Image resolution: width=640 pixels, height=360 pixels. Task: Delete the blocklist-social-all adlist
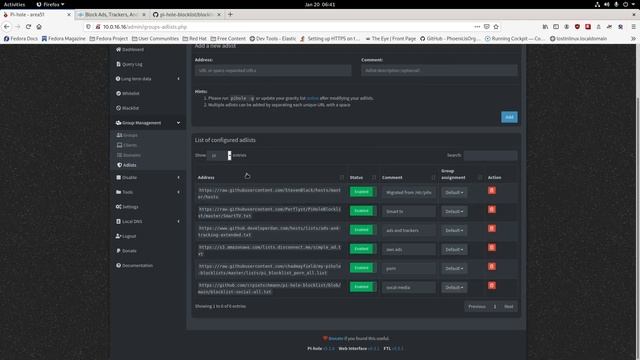(492, 285)
